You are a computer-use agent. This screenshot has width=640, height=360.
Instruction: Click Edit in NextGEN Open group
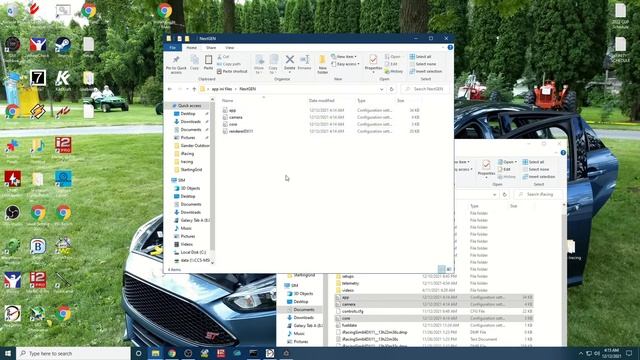(391, 64)
